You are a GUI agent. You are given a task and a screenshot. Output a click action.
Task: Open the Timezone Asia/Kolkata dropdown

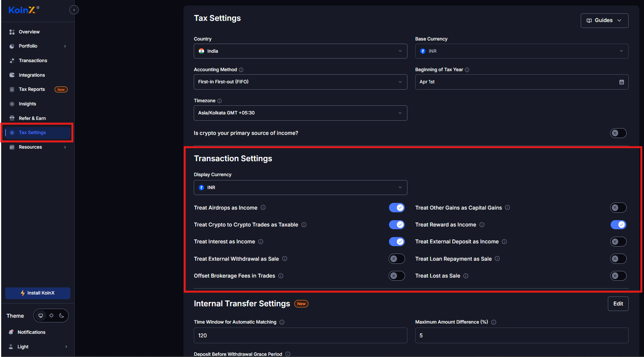click(301, 113)
